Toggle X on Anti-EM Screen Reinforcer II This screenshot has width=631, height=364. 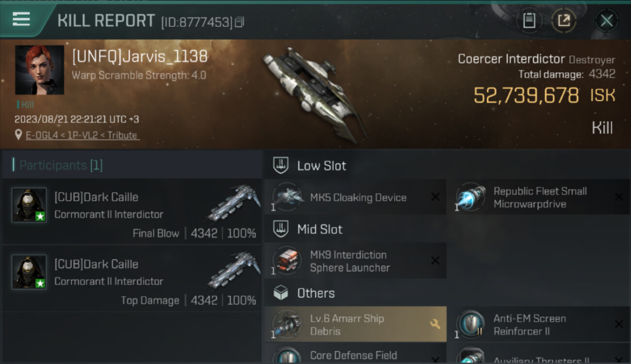pyautogui.click(x=619, y=324)
